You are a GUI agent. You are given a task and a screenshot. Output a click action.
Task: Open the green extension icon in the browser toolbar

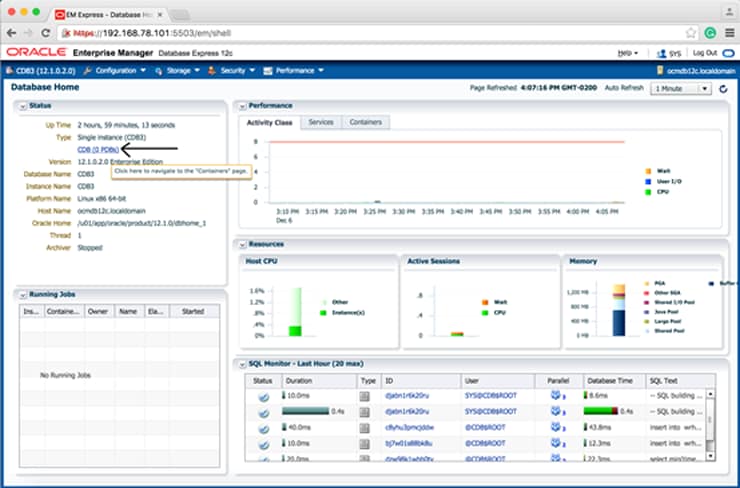point(710,33)
